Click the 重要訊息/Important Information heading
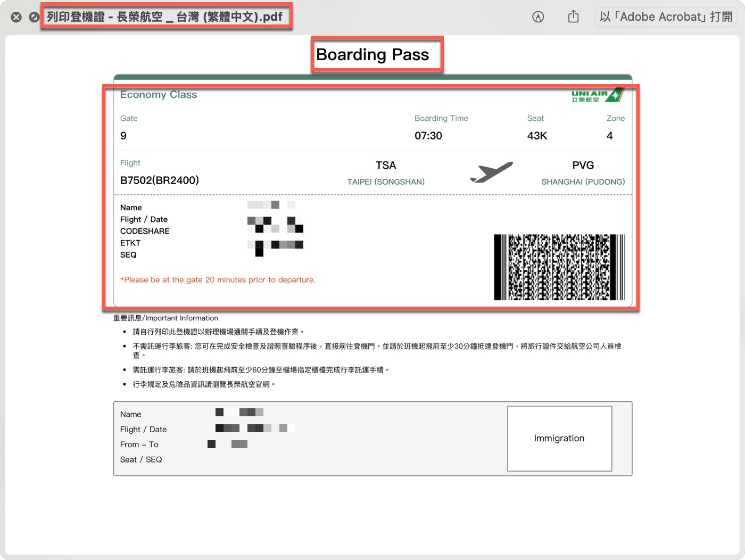The image size is (745, 560). (165, 318)
